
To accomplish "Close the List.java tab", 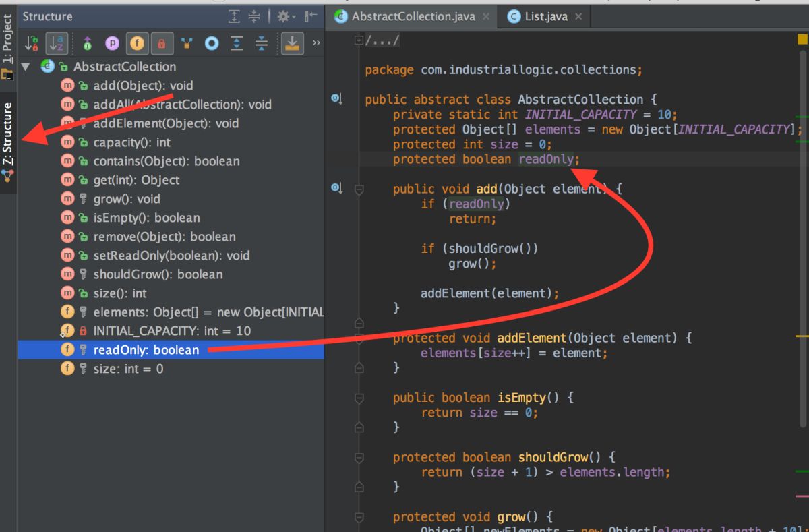I will pos(578,17).
